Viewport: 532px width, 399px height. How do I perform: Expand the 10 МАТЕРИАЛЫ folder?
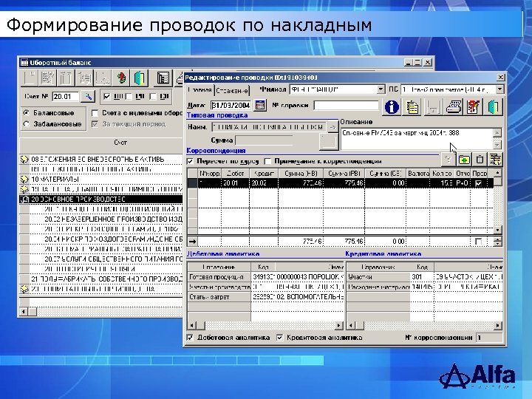pos(24,179)
